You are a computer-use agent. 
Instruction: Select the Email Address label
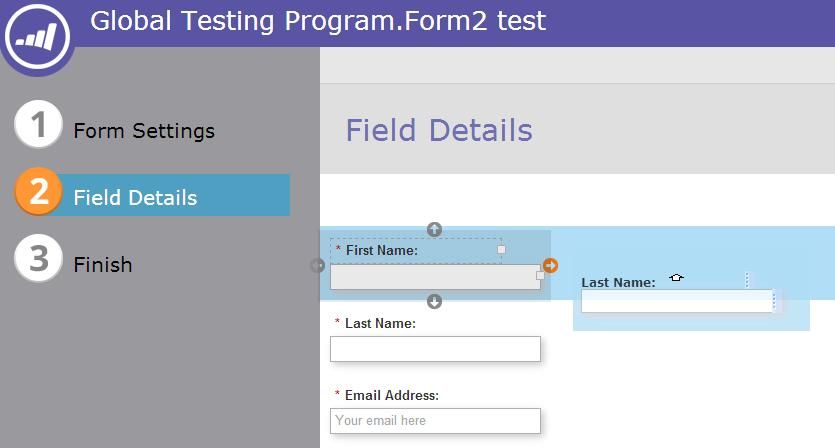pyautogui.click(x=392, y=395)
